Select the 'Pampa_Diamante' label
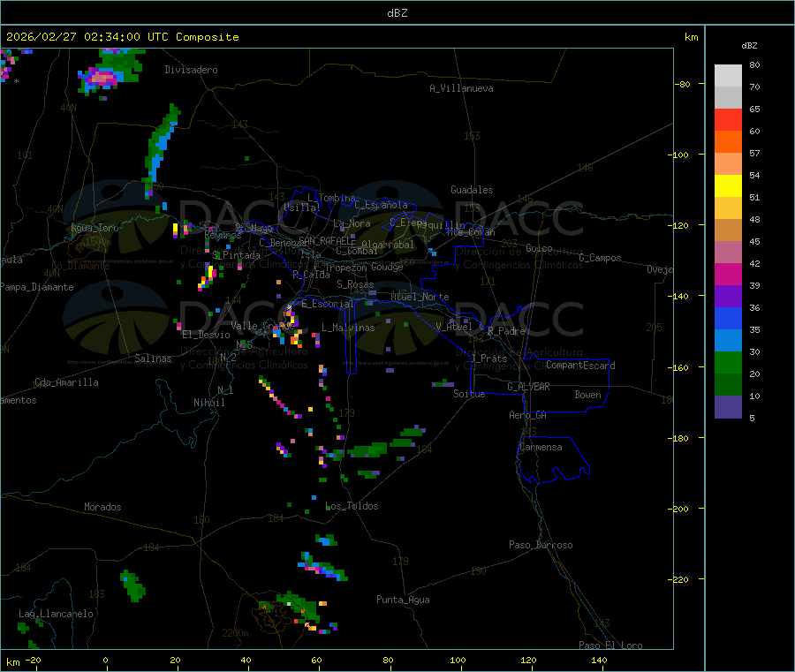795x672 pixels. [37, 287]
